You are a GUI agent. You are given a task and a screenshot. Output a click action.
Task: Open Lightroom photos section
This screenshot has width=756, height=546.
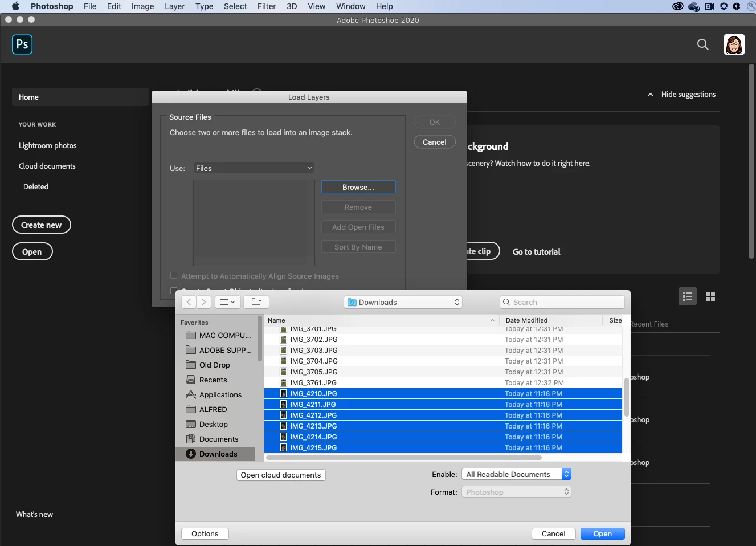point(47,145)
